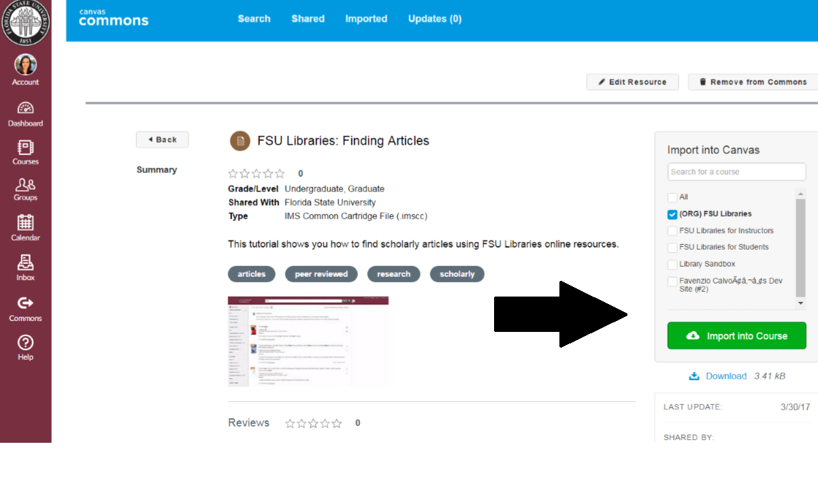Click the Remove from Commons button
This screenshot has width=818, height=504.
(x=753, y=82)
